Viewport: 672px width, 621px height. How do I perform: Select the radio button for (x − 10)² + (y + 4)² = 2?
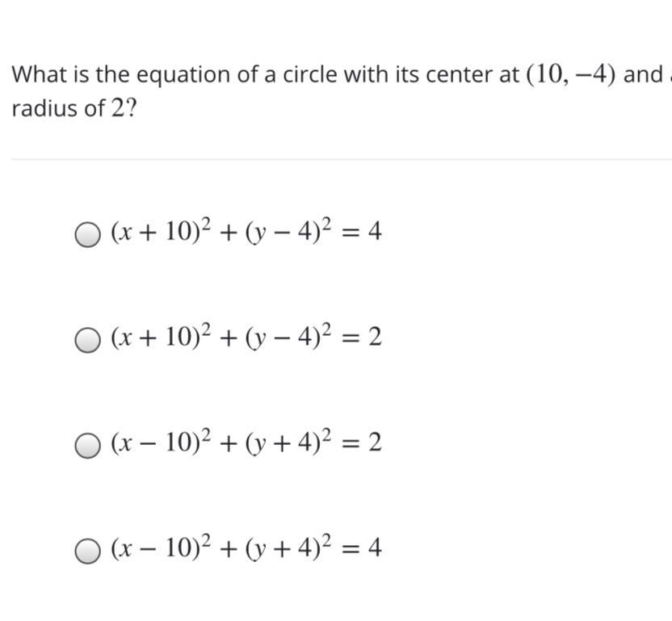tap(88, 446)
